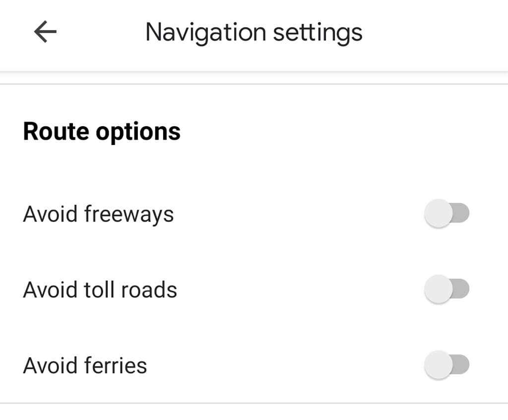Select the "Avoid toll roads" label text
Screen dimensions: 508x420
(x=100, y=290)
